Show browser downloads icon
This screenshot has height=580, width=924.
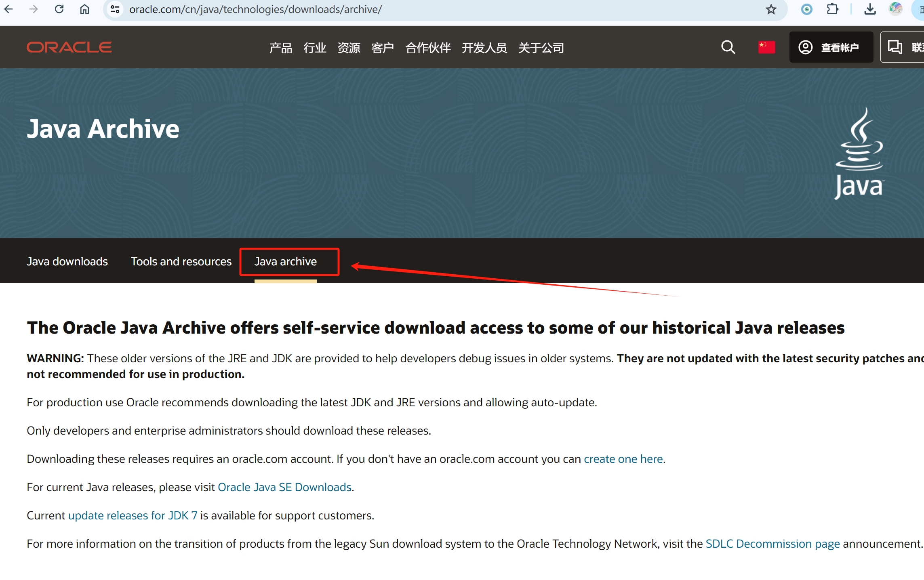pyautogui.click(x=870, y=9)
